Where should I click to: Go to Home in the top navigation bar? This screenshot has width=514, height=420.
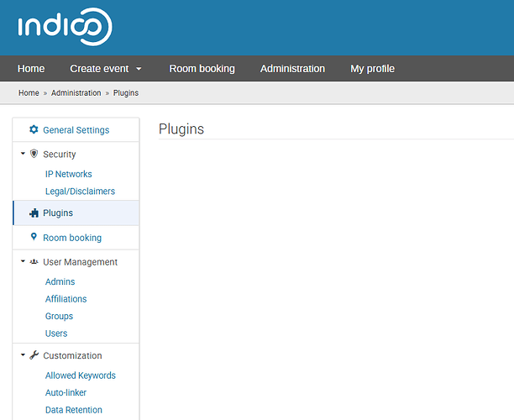[x=31, y=69]
